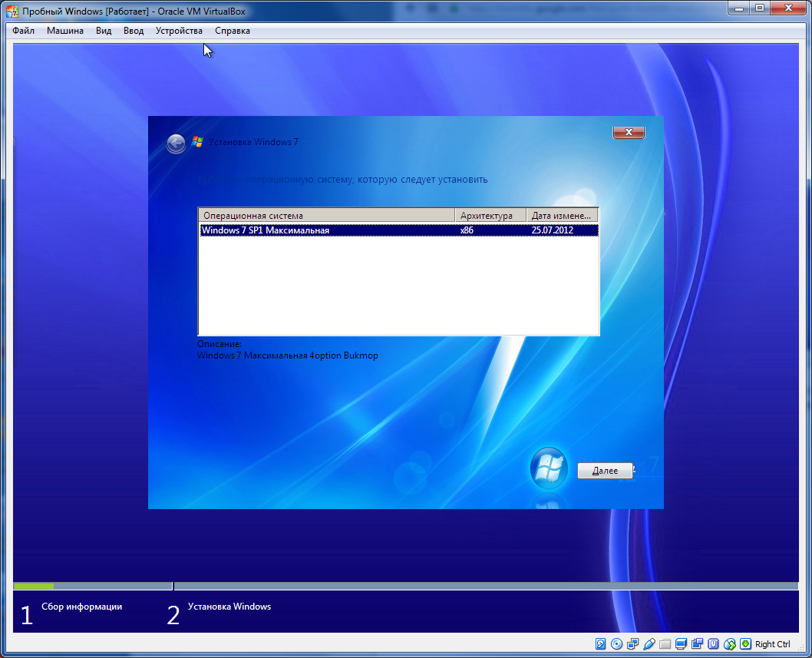The width and height of the screenshot is (812, 658).
Task: Sort by the Дата измене column header
Action: coord(563,214)
